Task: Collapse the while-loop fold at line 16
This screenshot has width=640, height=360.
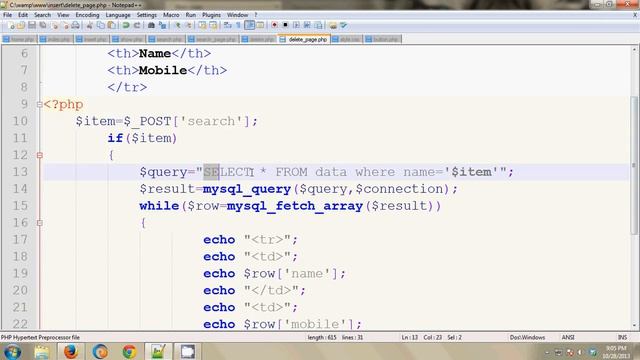Action: pyautogui.click(x=40, y=223)
